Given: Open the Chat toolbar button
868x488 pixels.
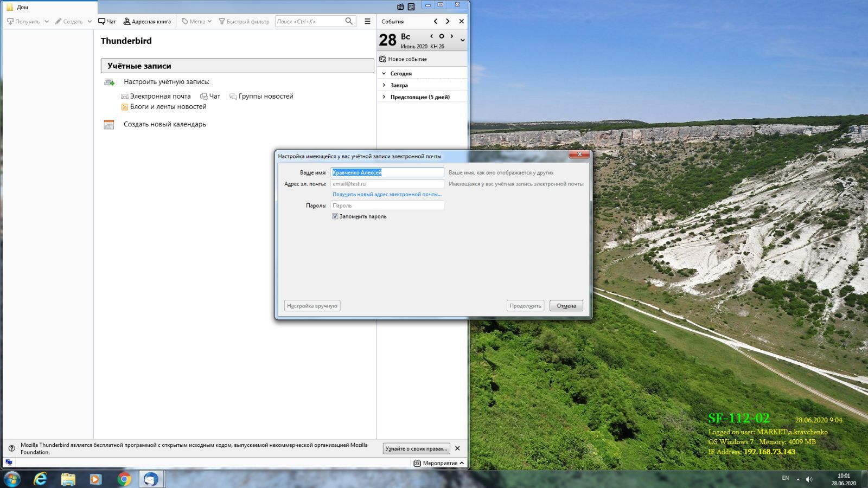Looking at the screenshot, I should [107, 22].
